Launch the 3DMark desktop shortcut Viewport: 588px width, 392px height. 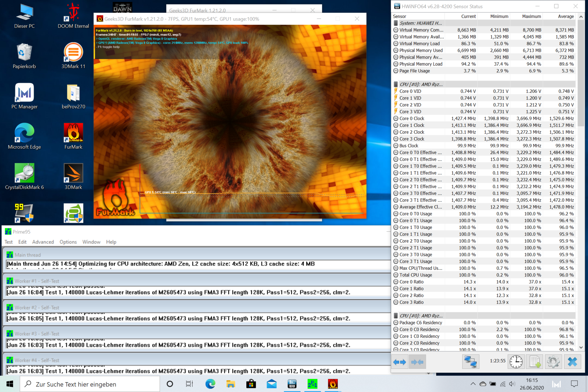click(73, 177)
